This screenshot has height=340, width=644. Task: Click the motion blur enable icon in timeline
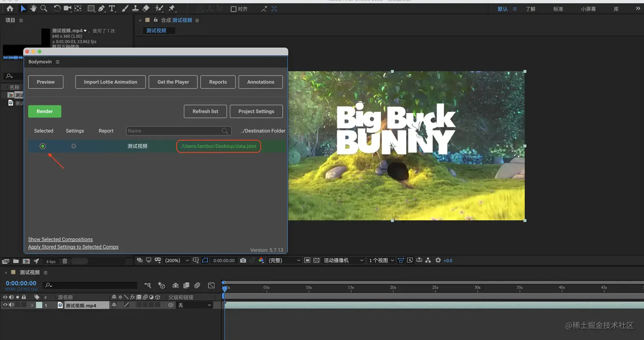pyautogui.click(x=197, y=285)
